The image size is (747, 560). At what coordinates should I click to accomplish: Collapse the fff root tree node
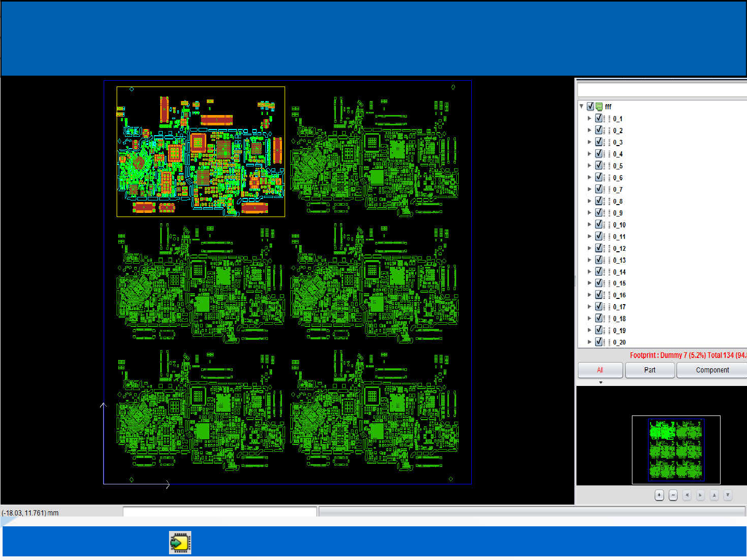tap(582, 106)
